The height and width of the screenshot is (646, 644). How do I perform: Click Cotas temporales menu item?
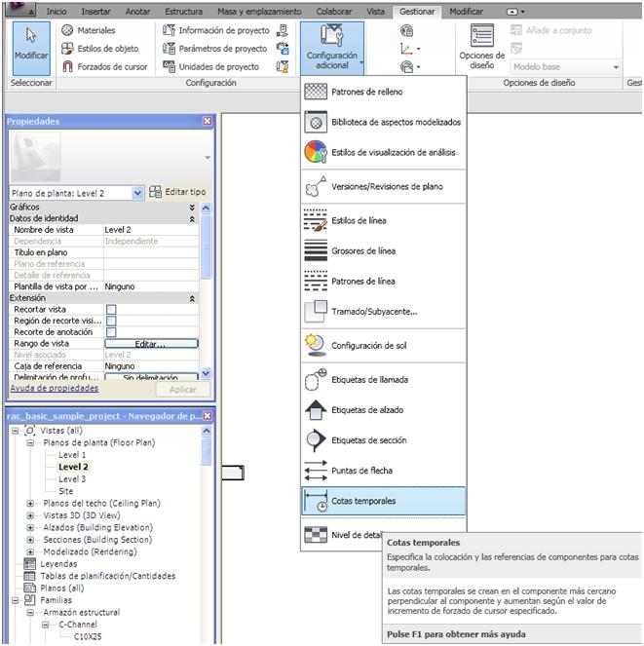(363, 501)
